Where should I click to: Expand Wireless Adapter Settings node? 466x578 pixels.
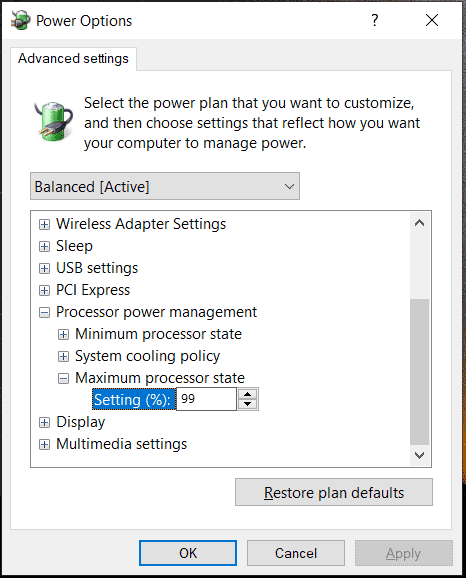(44, 224)
